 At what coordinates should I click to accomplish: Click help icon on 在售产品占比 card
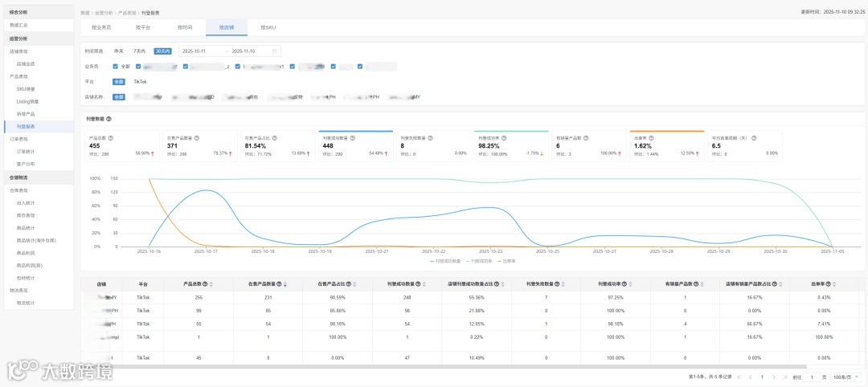click(274, 138)
